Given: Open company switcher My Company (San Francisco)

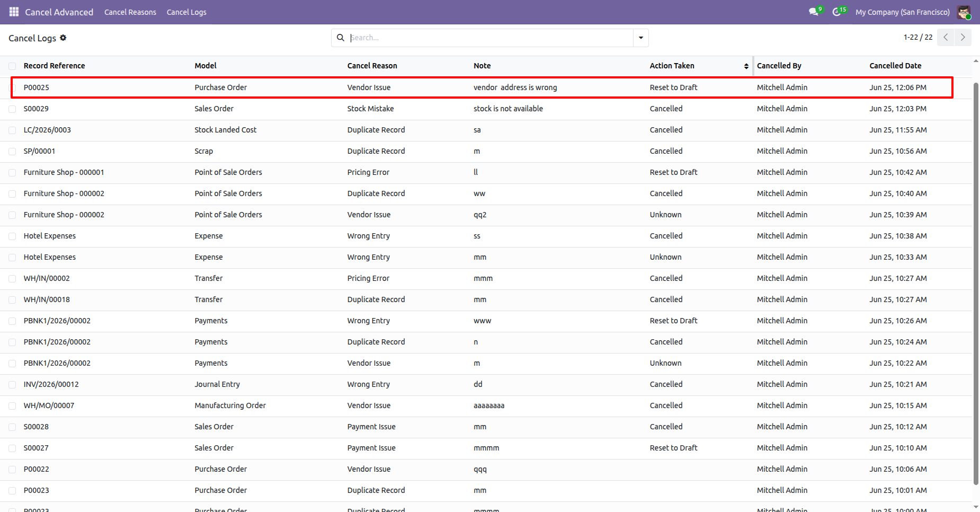Looking at the screenshot, I should tap(903, 12).
